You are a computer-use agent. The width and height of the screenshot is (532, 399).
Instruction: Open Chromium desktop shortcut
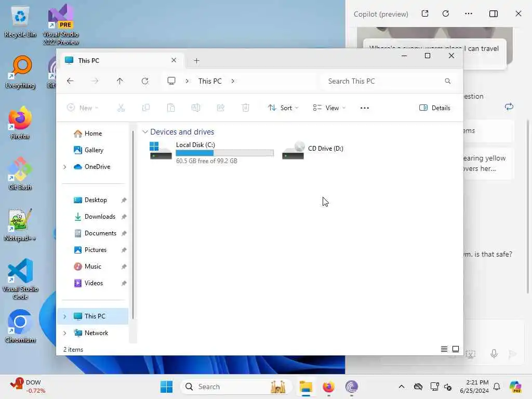tap(20, 326)
